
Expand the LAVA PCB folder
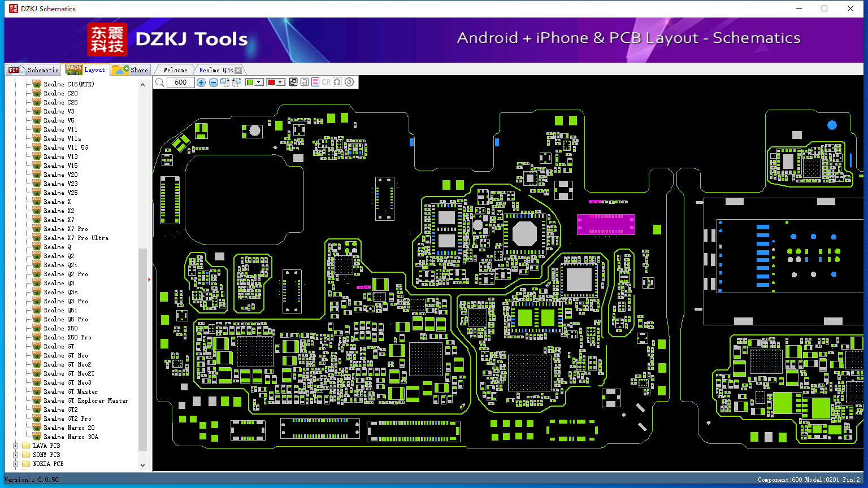pos(16,446)
